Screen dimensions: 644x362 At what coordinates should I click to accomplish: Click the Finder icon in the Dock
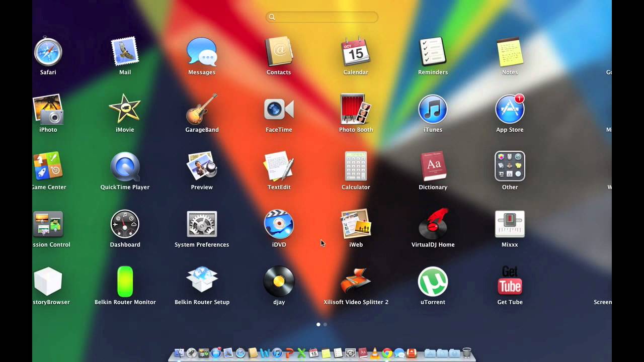tap(180, 353)
